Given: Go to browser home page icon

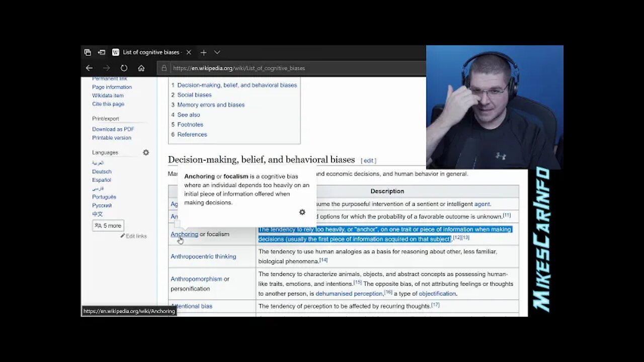Looking at the screenshot, I should [141, 68].
